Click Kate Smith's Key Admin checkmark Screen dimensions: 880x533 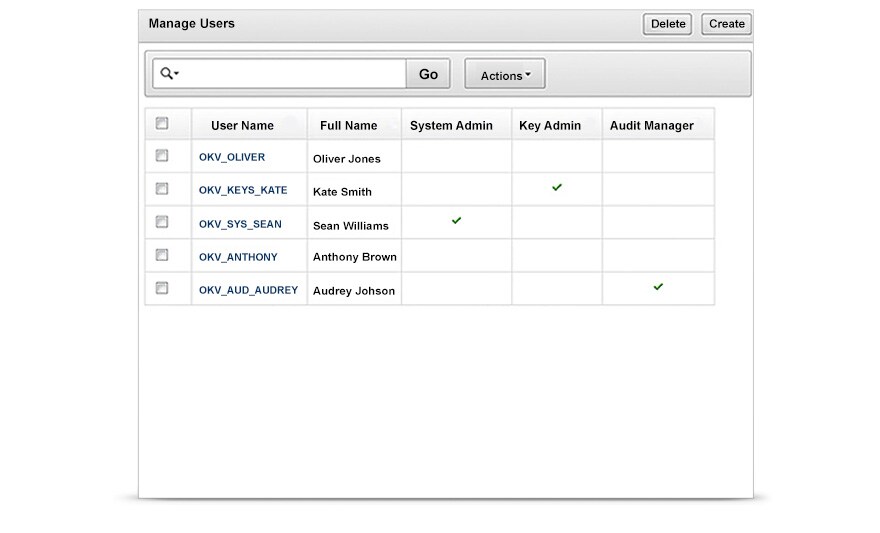tap(557, 187)
